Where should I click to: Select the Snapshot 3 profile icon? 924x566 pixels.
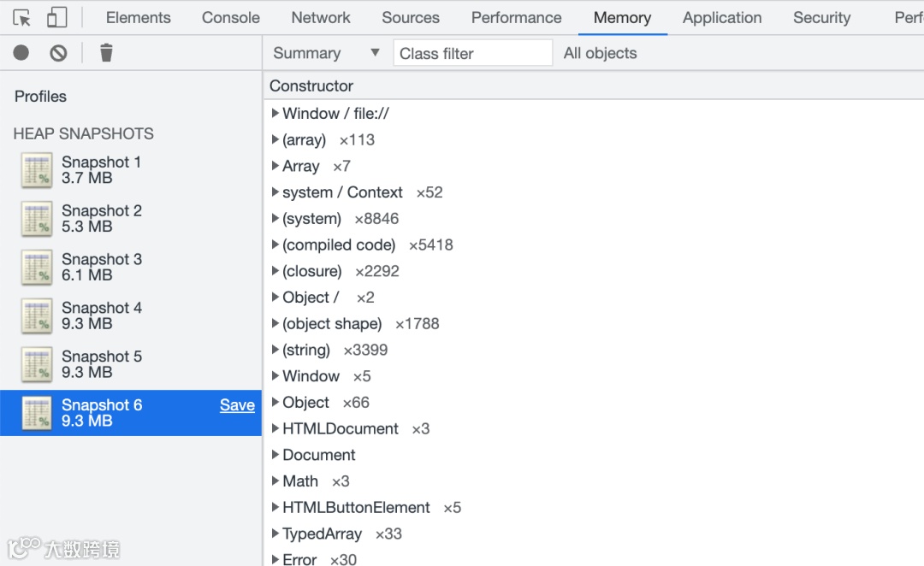[x=37, y=268]
